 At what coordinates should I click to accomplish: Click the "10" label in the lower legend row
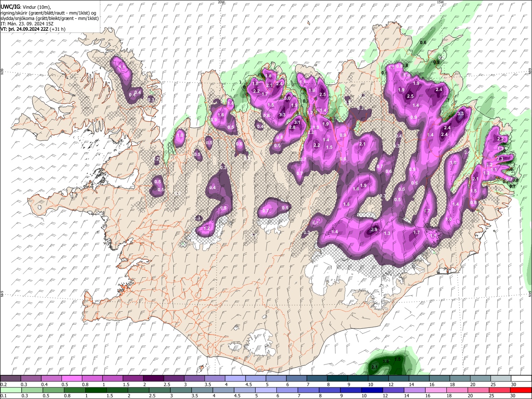pos(364,396)
